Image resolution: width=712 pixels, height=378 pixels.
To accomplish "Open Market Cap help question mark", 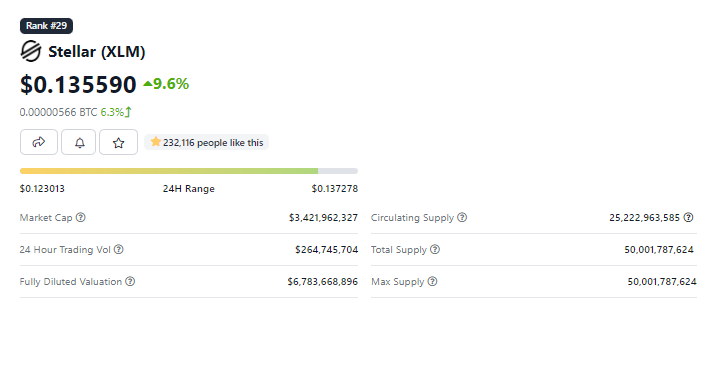I will point(80,217).
